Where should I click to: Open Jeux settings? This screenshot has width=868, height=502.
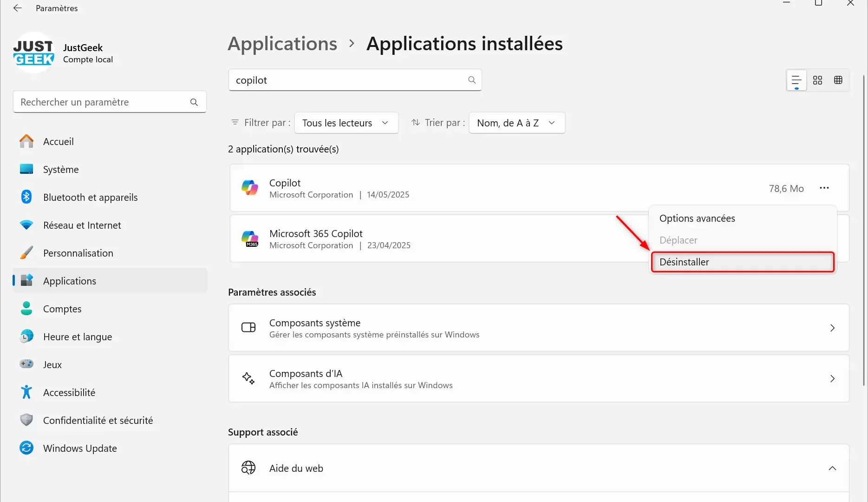pos(110,364)
